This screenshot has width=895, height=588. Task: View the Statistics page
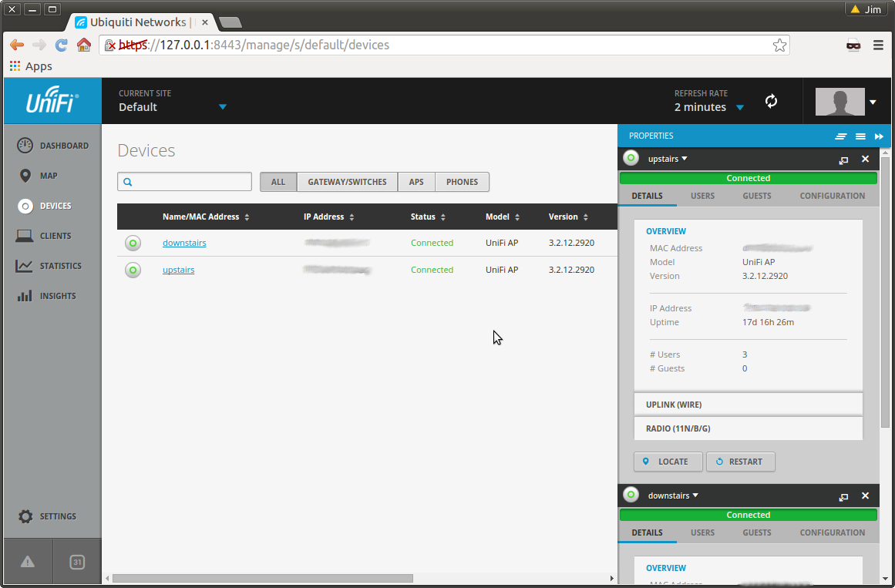(59, 265)
